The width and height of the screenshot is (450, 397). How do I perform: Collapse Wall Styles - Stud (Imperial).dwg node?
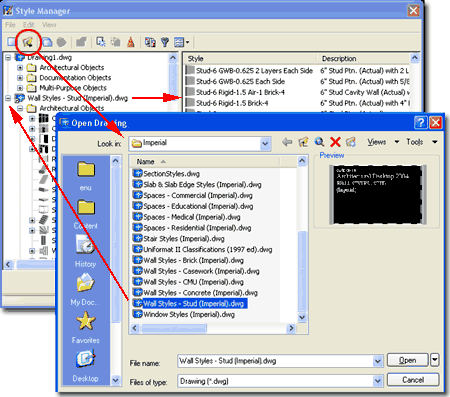[8, 98]
